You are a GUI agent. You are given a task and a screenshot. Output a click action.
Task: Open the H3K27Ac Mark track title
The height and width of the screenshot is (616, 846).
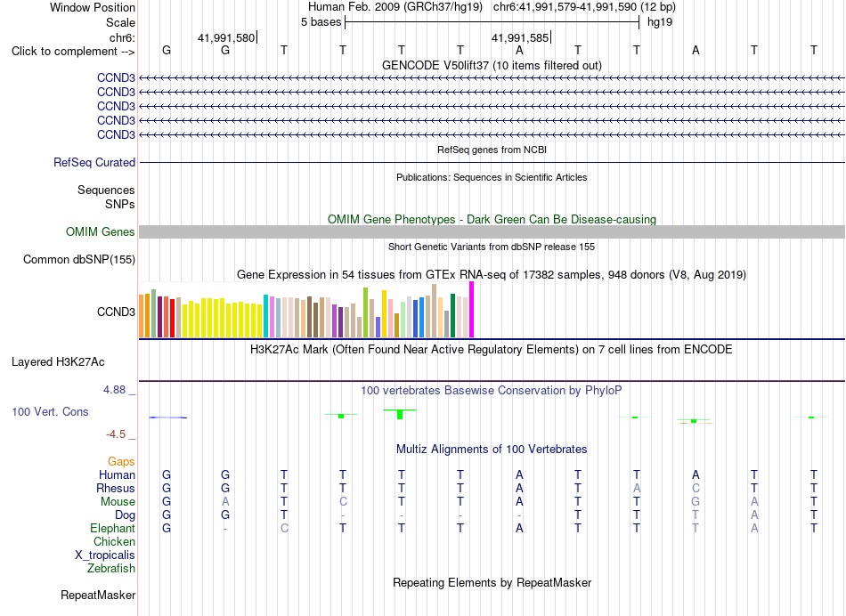point(492,350)
